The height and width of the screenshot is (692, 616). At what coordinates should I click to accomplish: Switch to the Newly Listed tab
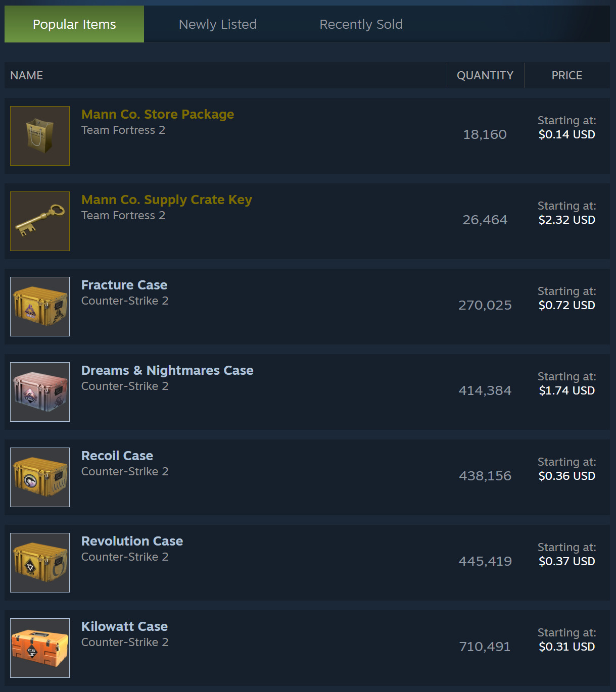(218, 24)
